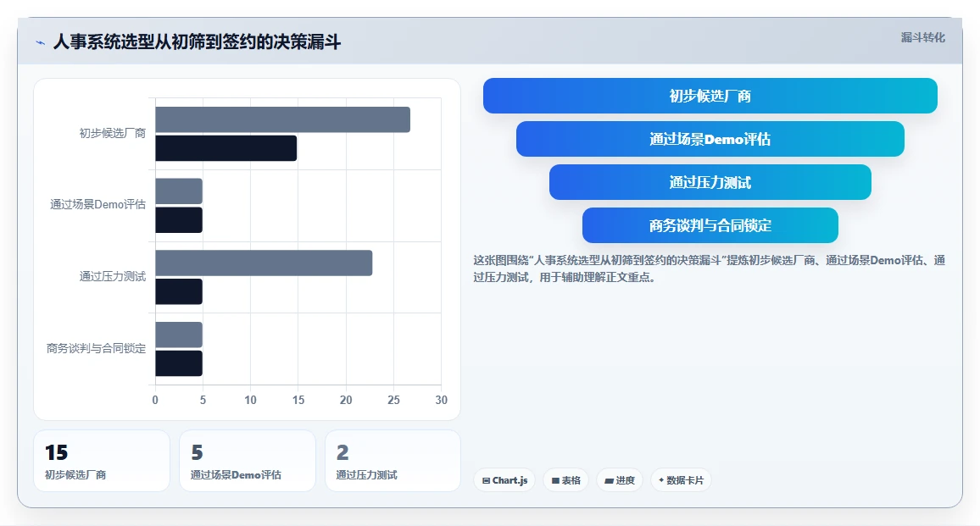Screen dimensions: 980x526
Task: Click the 表格 tag chip
Action: [x=565, y=480]
